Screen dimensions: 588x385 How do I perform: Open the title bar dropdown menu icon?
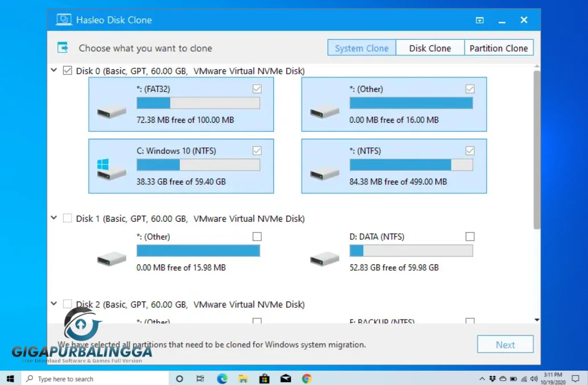[x=480, y=20]
